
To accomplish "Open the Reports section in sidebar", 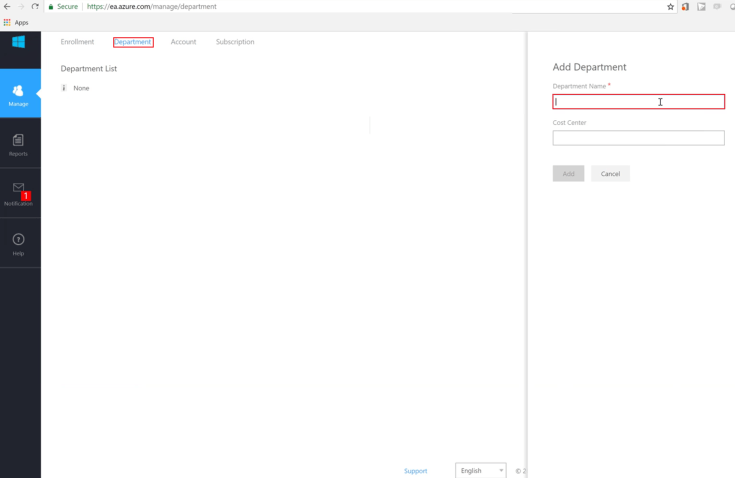I will tap(18, 144).
